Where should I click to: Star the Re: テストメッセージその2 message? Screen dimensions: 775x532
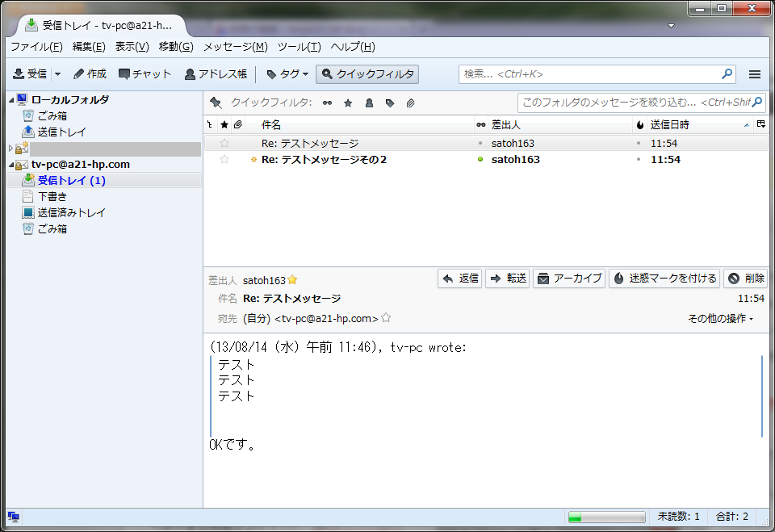(x=224, y=160)
